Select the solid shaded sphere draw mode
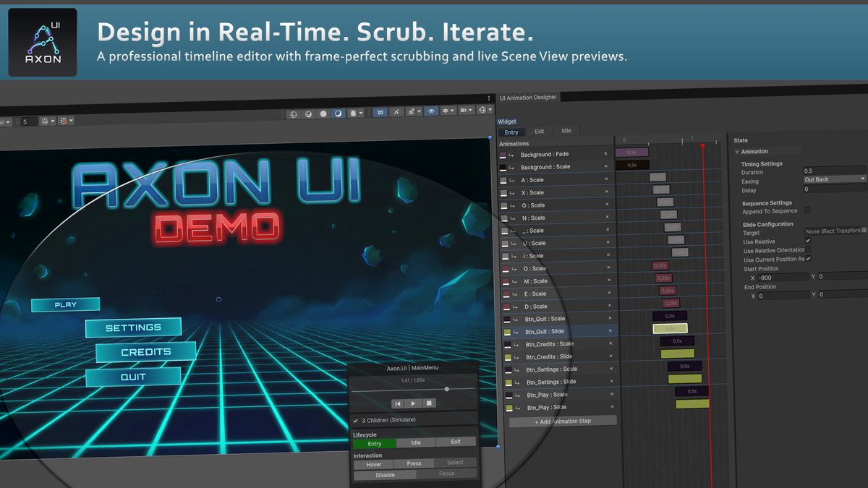 323,114
